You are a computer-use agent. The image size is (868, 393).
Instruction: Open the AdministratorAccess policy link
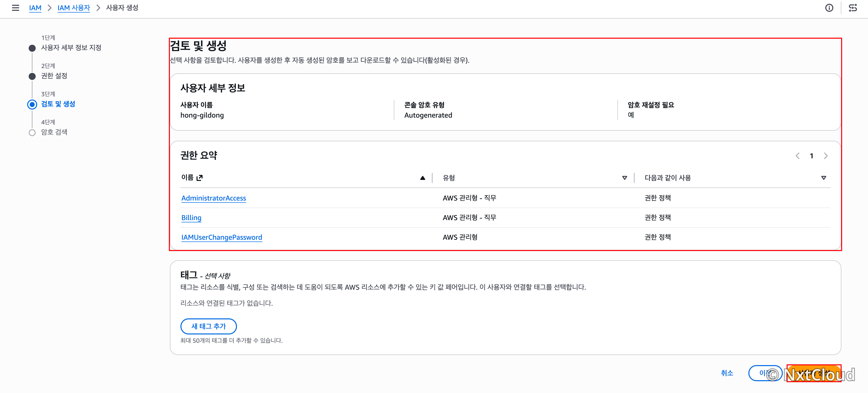coord(214,198)
